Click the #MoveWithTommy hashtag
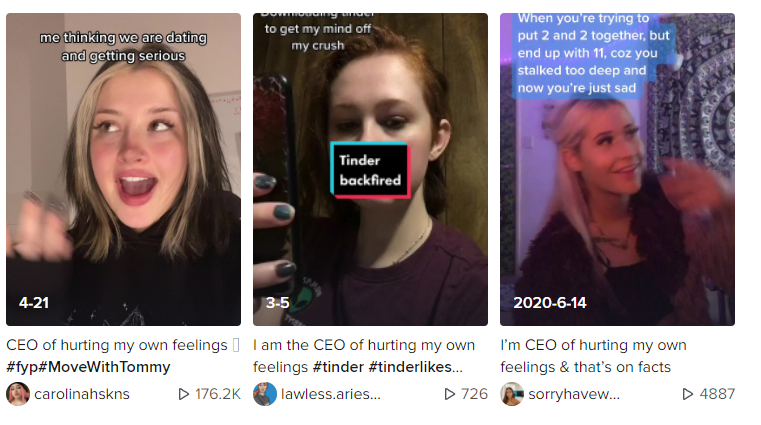Viewport: 761px width, 425px height. [x=104, y=367]
